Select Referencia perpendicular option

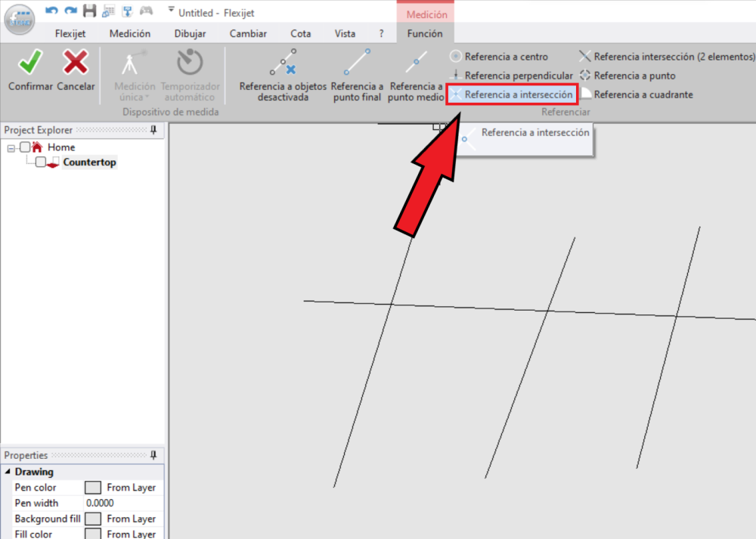tap(511, 76)
